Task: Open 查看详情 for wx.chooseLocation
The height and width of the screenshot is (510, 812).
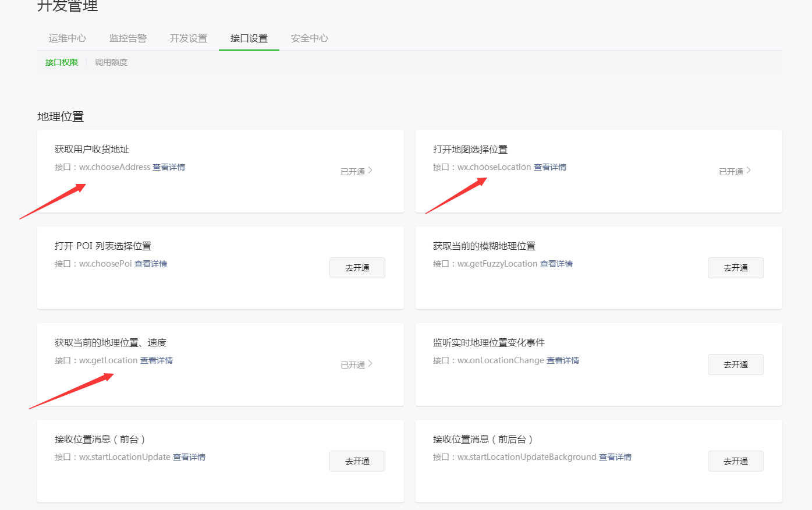Action: [550, 167]
